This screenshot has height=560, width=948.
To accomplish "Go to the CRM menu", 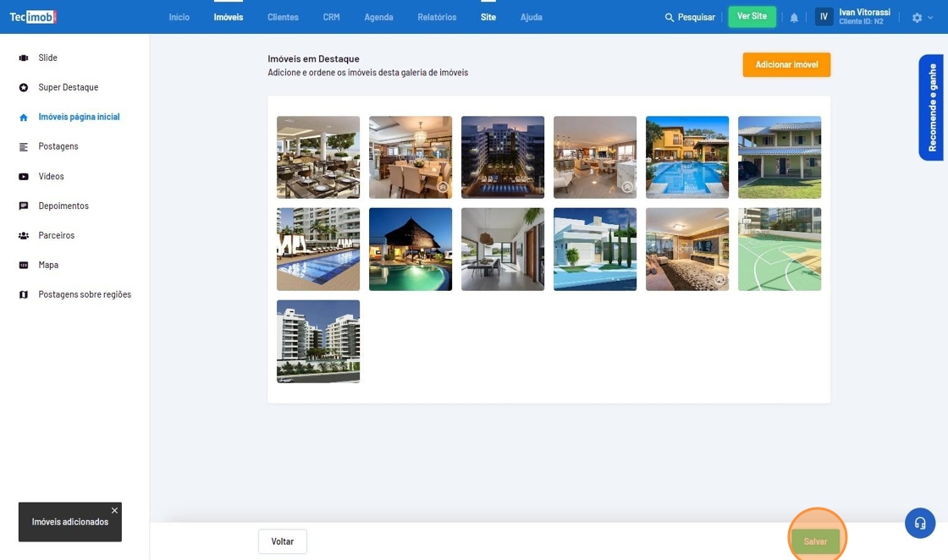I will (x=331, y=17).
